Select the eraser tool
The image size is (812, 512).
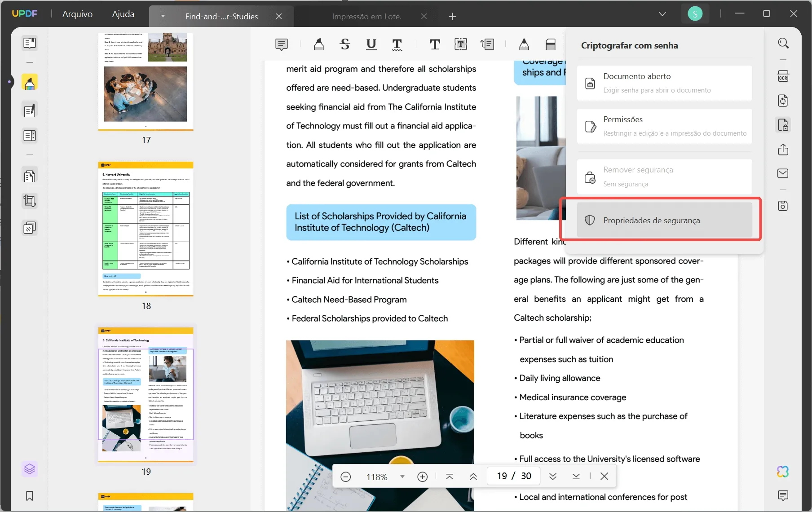550,44
